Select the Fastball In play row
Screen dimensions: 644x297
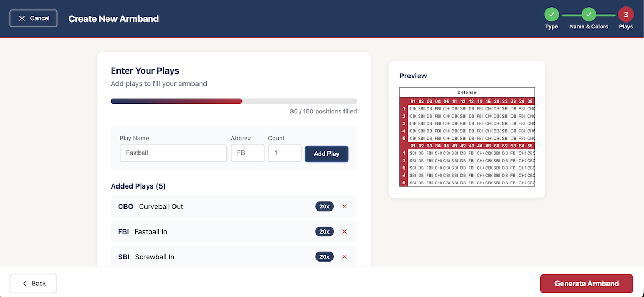click(234, 231)
